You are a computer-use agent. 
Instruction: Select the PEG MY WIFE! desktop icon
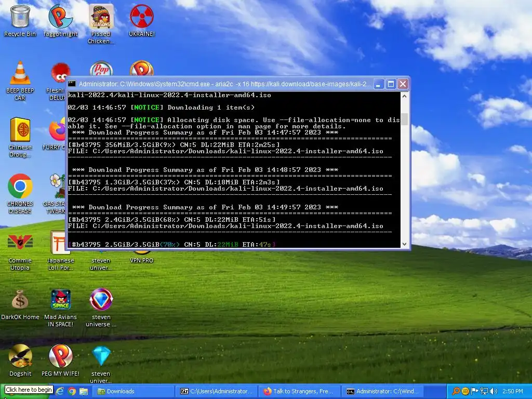click(60, 361)
